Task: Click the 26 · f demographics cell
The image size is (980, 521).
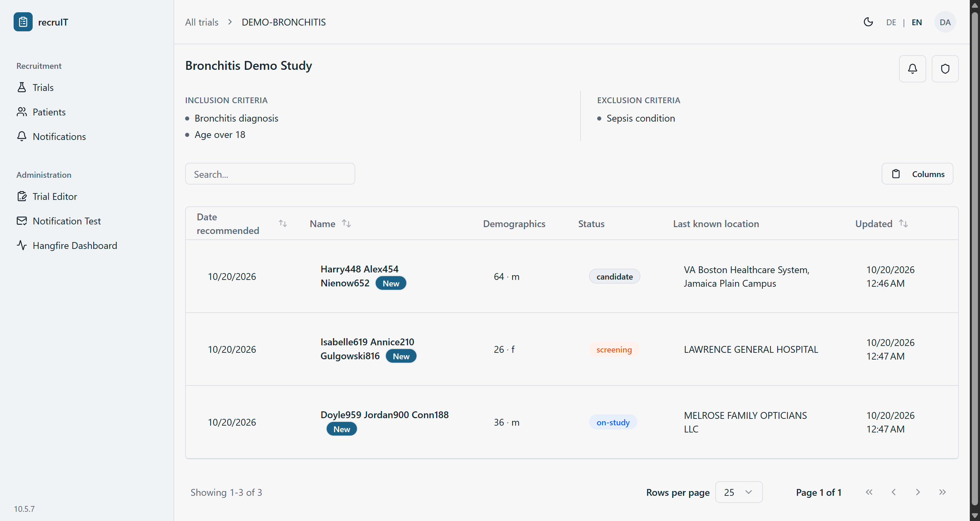Action: (504, 349)
